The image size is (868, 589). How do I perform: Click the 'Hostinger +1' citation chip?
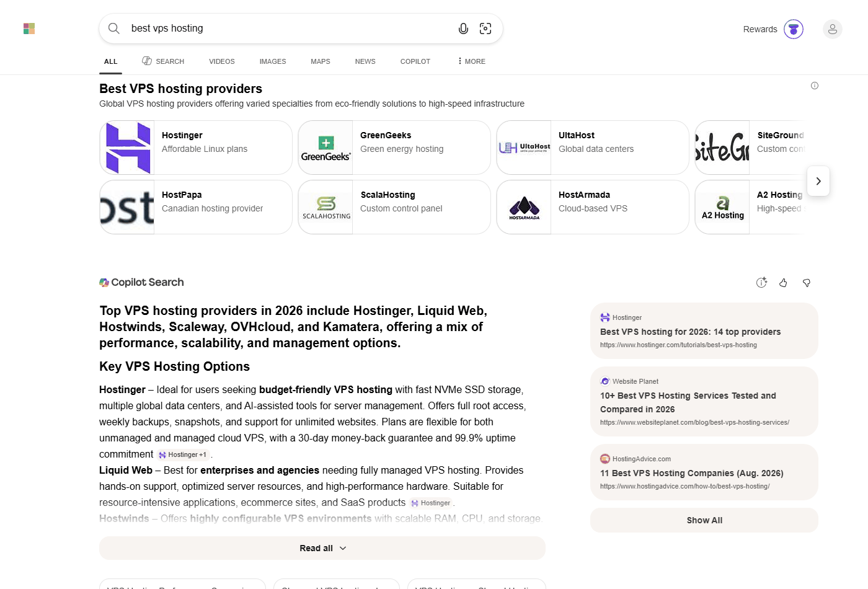183,454
